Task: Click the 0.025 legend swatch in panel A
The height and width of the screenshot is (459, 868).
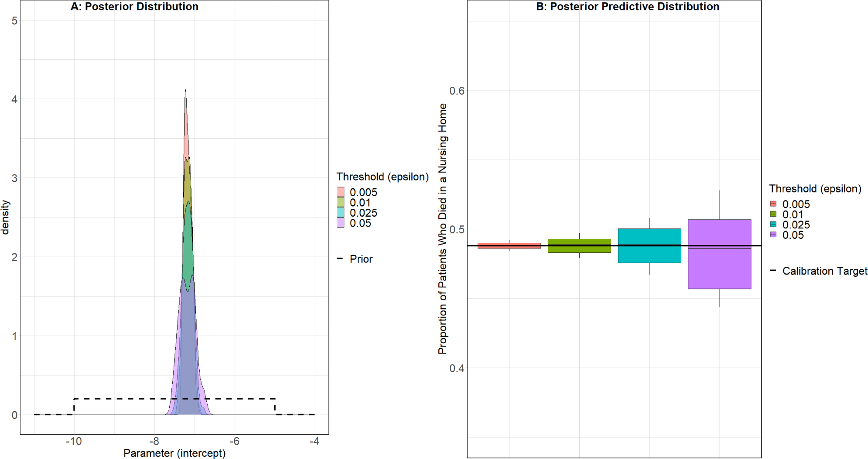Action: [341, 213]
